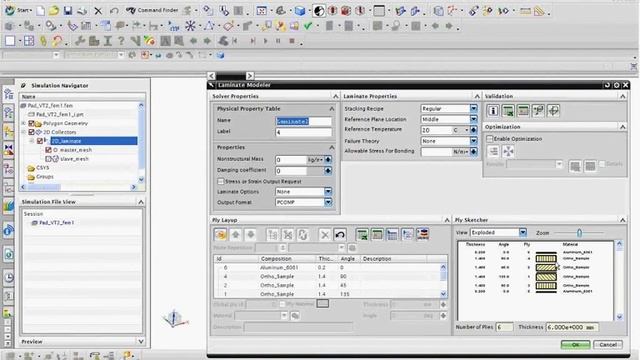Open the Reference Plane Location dropdown
The width and height of the screenshot is (640, 360).
[x=473, y=119]
